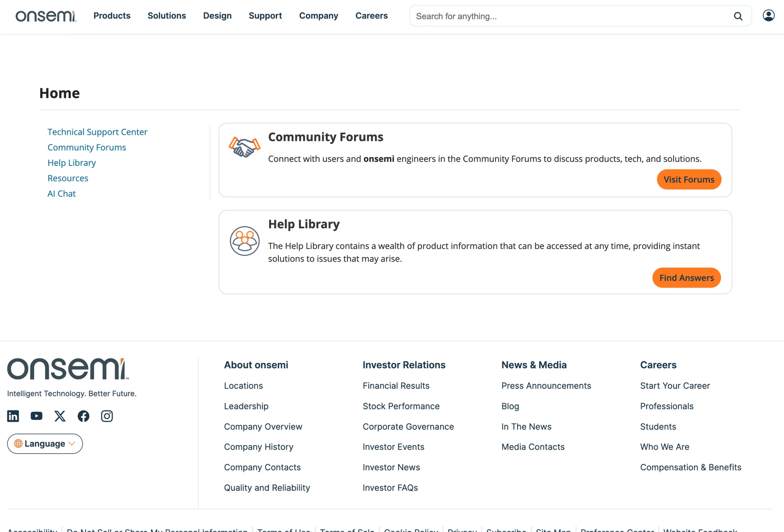
Task: Open onsemi Facebook page icon
Action: coord(83,416)
